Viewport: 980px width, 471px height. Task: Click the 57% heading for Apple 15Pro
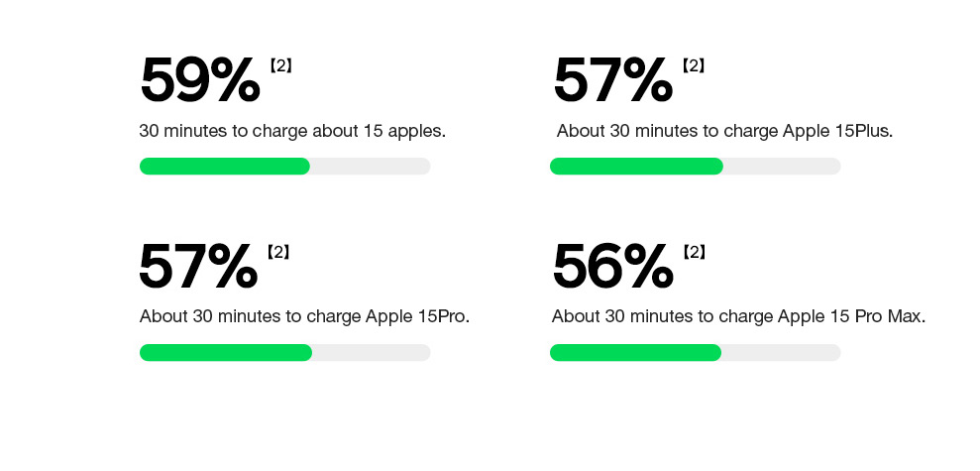click(x=198, y=267)
